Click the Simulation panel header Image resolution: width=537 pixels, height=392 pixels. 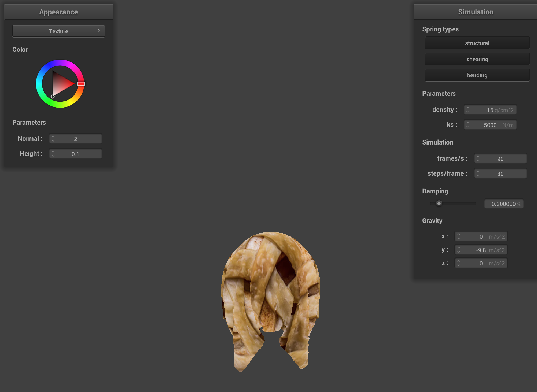[x=476, y=12]
